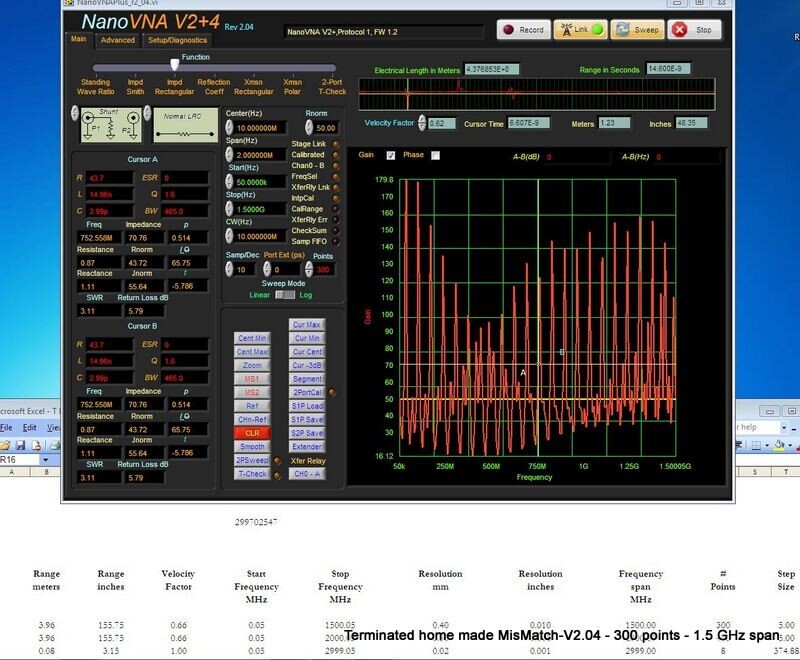Viewport: 800px width, 660px height.
Task: Click the CW(Hz) stepper control
Action: pyautogui.click(x=229, y=236)
